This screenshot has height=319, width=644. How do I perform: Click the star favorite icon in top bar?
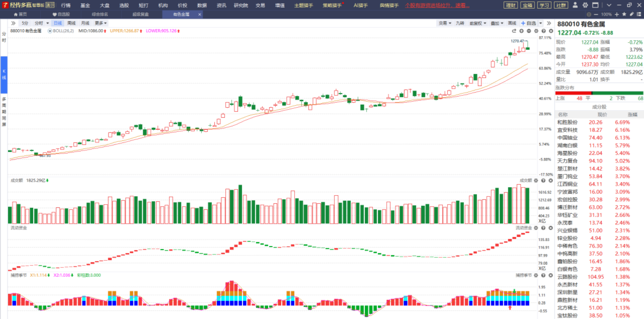click(x=624, y=14)
